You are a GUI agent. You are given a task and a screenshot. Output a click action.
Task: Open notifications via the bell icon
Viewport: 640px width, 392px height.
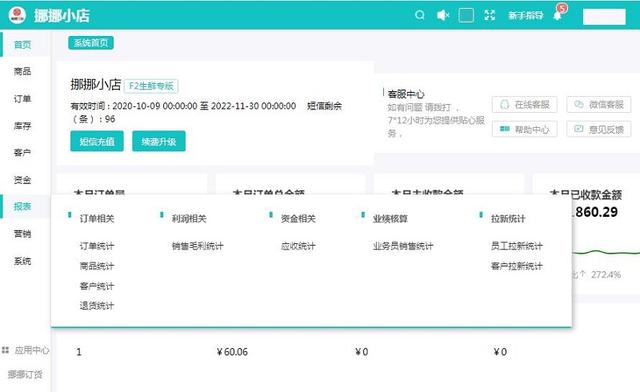[x=558, y=16]
